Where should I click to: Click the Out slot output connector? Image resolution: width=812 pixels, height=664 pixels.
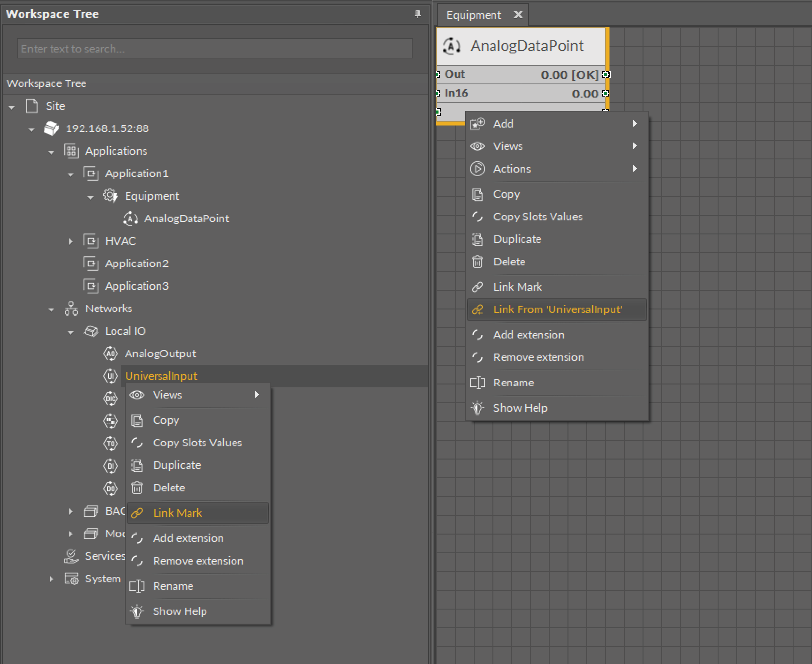606,74
